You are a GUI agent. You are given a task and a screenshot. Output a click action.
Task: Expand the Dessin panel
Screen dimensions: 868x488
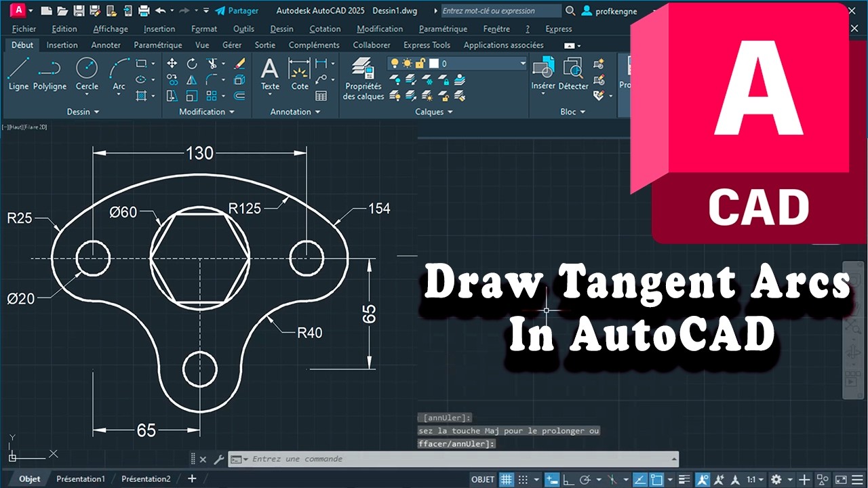[83, 112]
